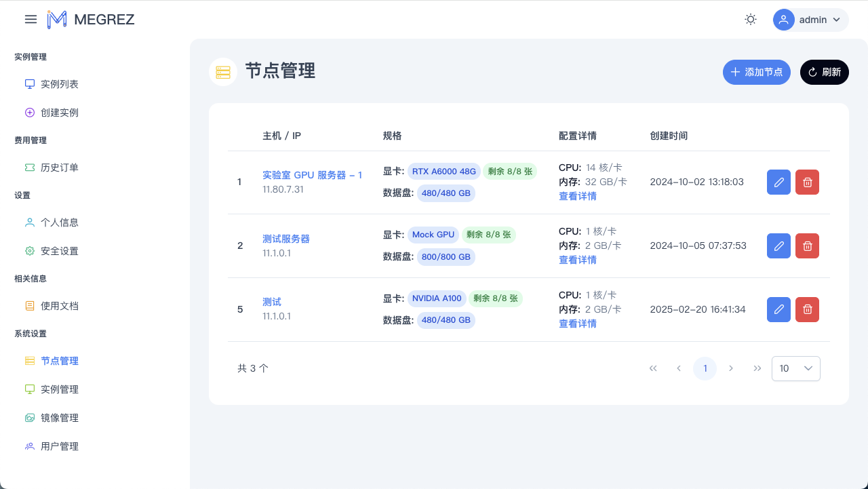Viewport: 868px width, 489px height.
Task: Open the admin account dropdown
Action: [x=810, y=20]
